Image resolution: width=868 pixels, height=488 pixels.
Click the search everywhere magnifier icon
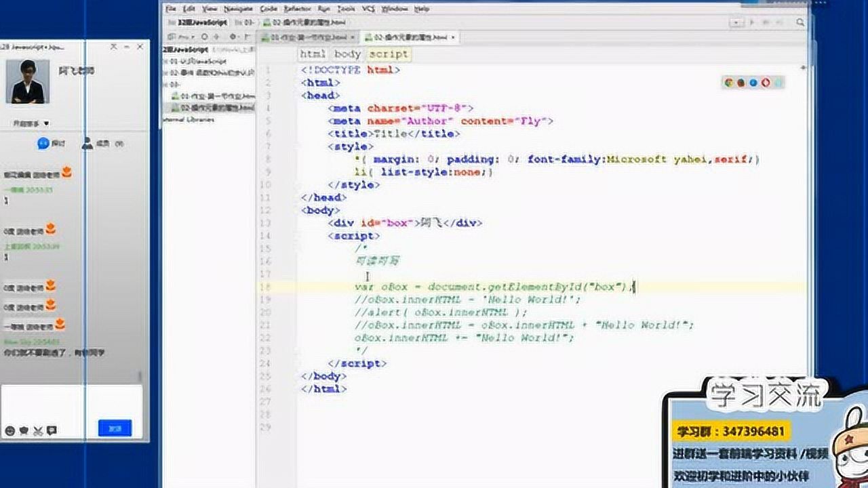[x=801, y=22]
